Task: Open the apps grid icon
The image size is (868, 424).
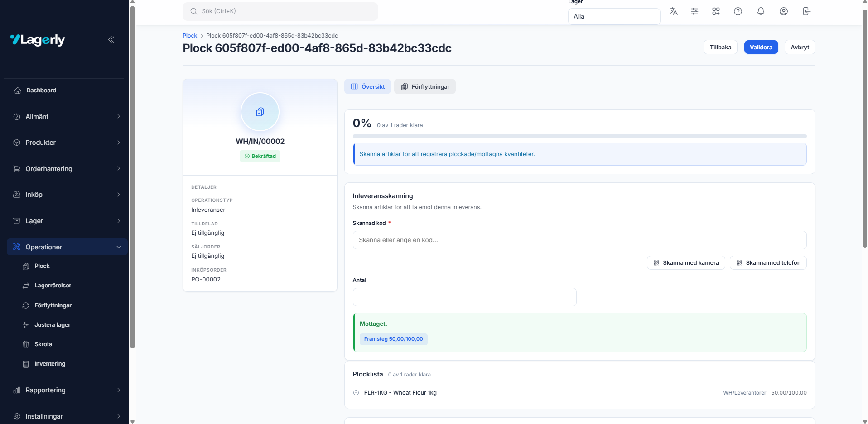Action: [x=716, y=12]
